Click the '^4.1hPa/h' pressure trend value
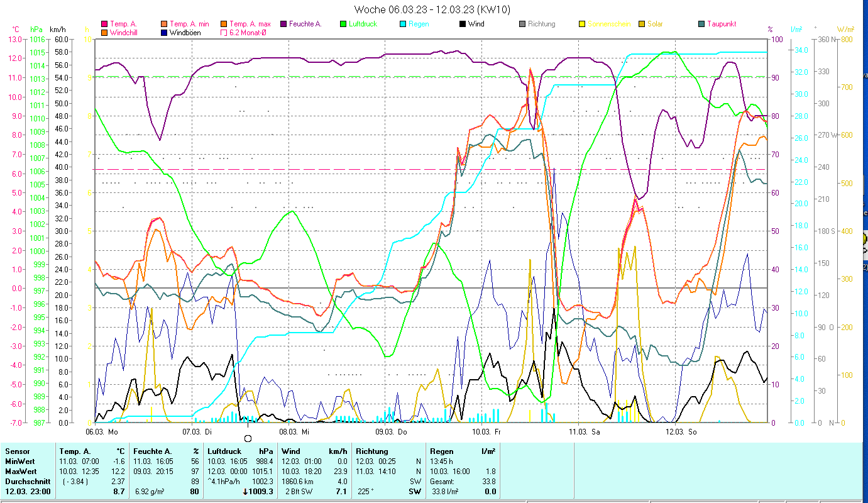Screen dimensions: 868x503 (225, 482)
